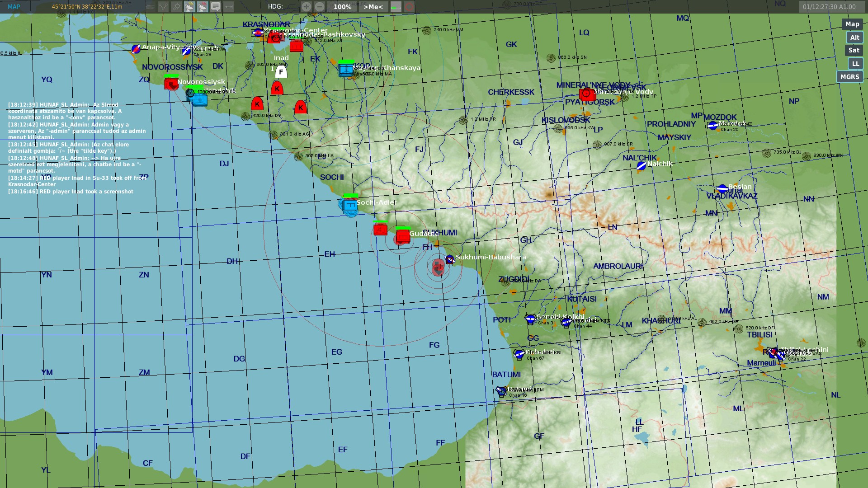Select the Mozdok airfield icon

713,125
